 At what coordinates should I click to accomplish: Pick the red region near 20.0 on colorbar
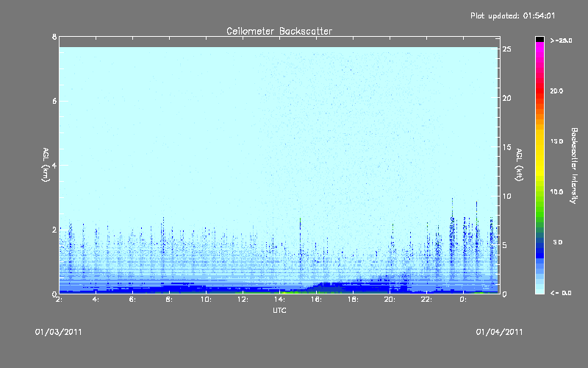pos(539,91)
